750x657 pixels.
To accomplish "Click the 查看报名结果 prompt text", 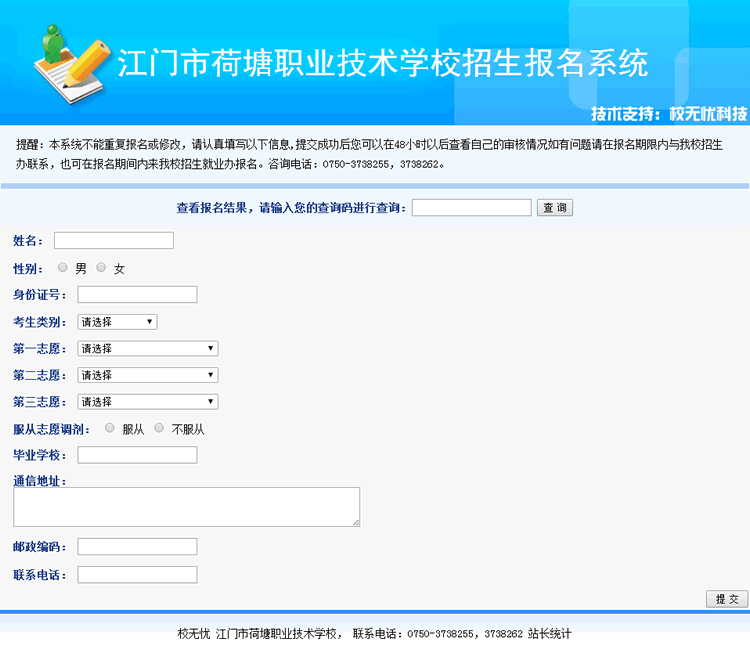I will (291, 208).
